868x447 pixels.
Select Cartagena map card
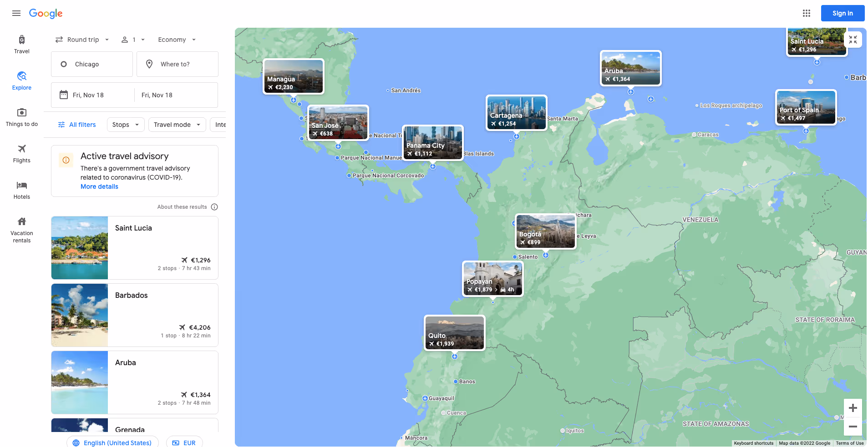click(x=517, y=113)
